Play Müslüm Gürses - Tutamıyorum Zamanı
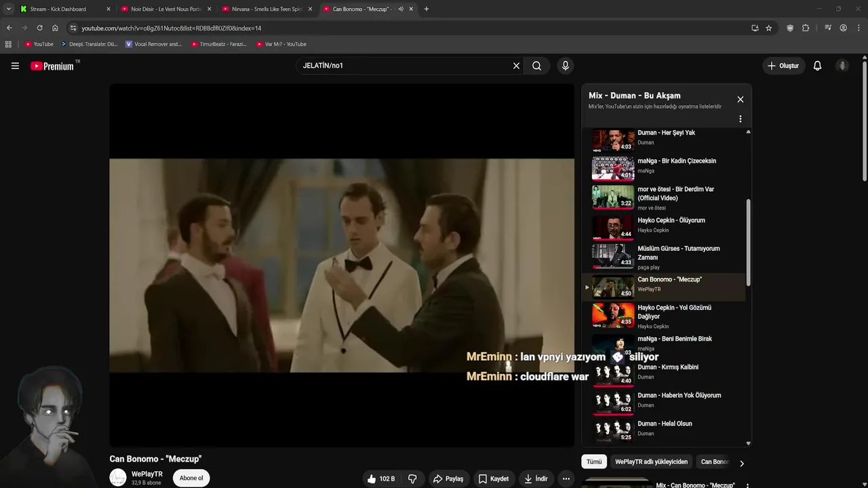Viewport: 868px width, 488px height. [664, 257]
